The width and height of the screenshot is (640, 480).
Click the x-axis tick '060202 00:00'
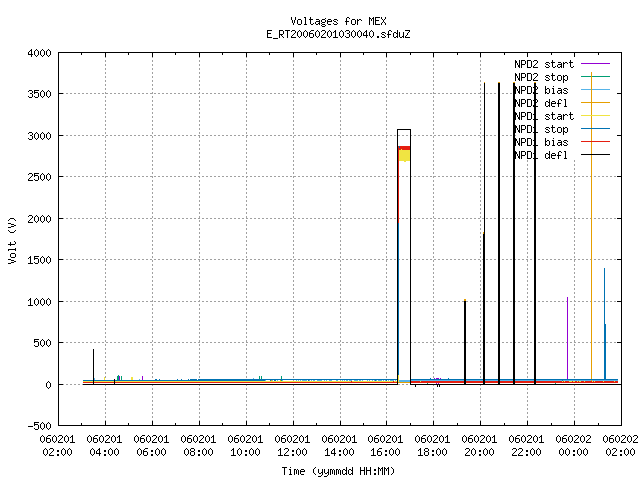[x=573, y=446]
